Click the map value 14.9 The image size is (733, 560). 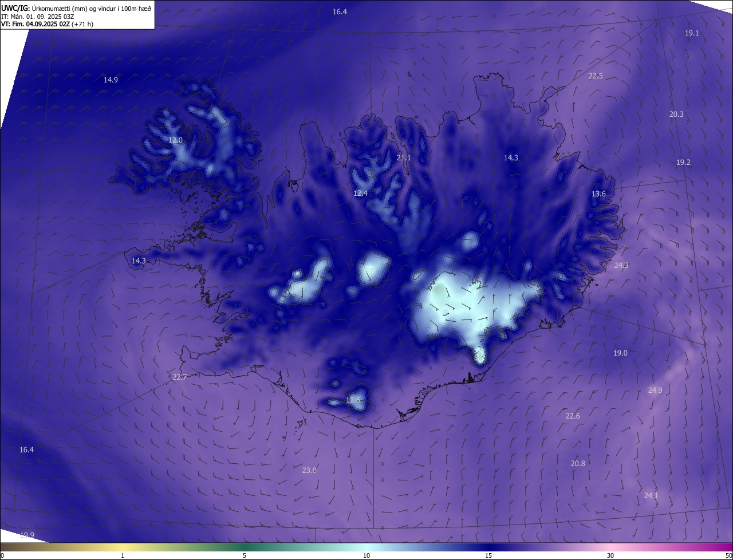(111, 80)
